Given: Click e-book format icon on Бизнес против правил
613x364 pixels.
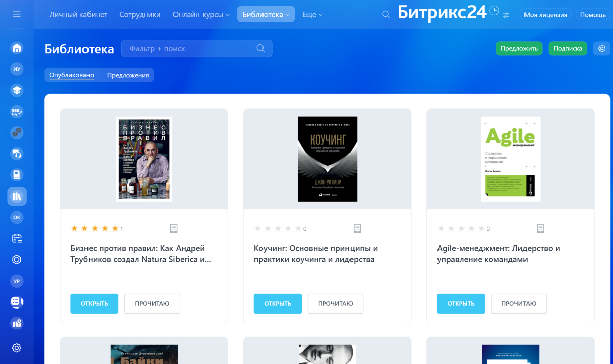Looking at the screenshot, I should click(x=173, y=228).
